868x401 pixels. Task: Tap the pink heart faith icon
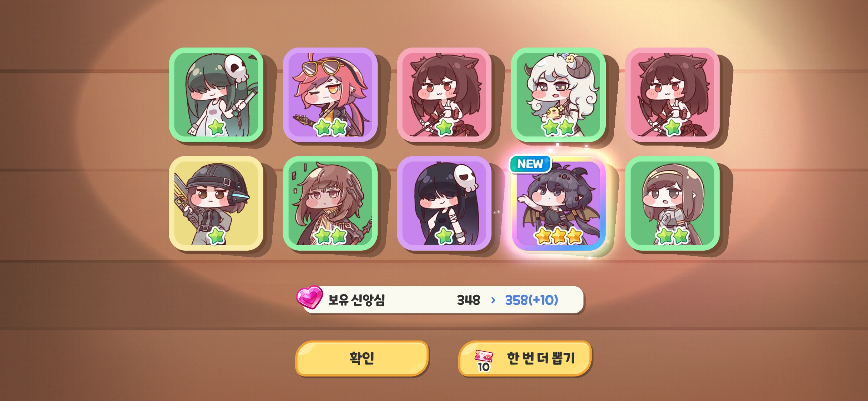pos(309,297)
